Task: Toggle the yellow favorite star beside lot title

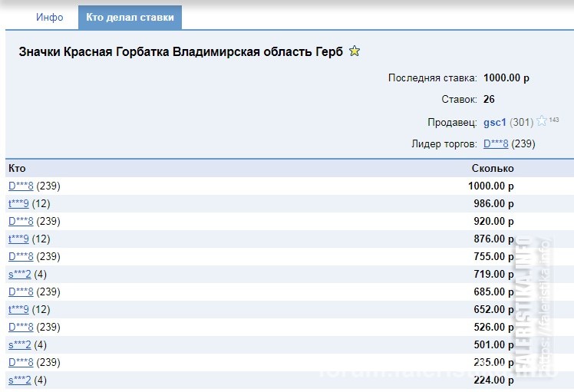Action: pos(355,51)
